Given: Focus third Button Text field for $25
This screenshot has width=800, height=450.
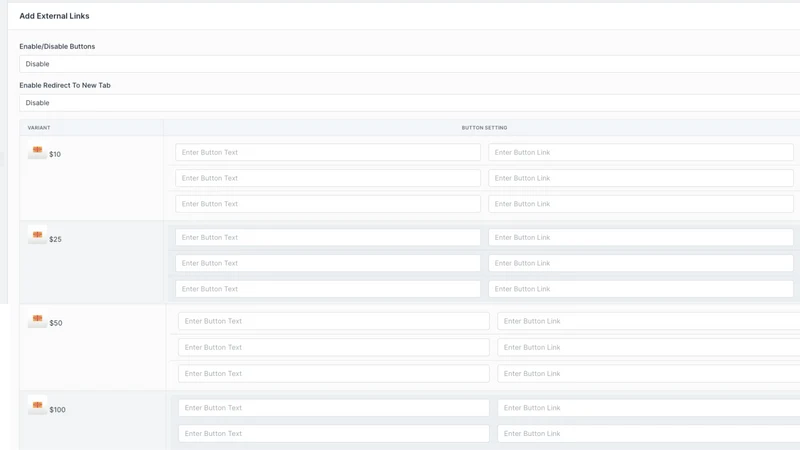Looking at the screenshot, I should [328, 289].
